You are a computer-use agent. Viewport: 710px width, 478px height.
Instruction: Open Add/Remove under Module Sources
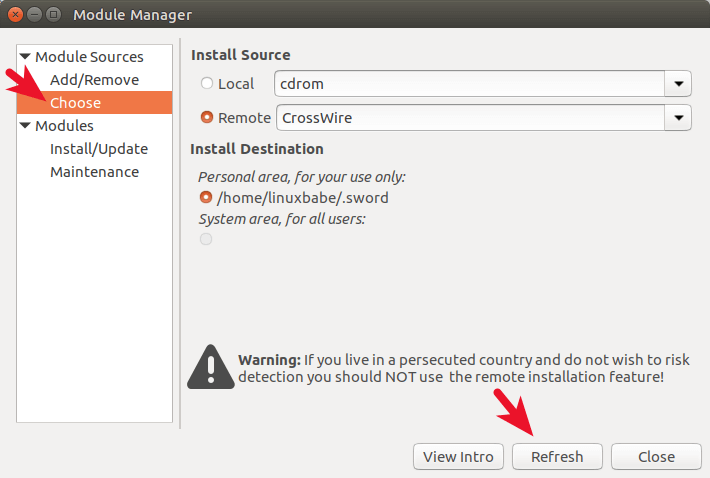[x=94, y=80]
